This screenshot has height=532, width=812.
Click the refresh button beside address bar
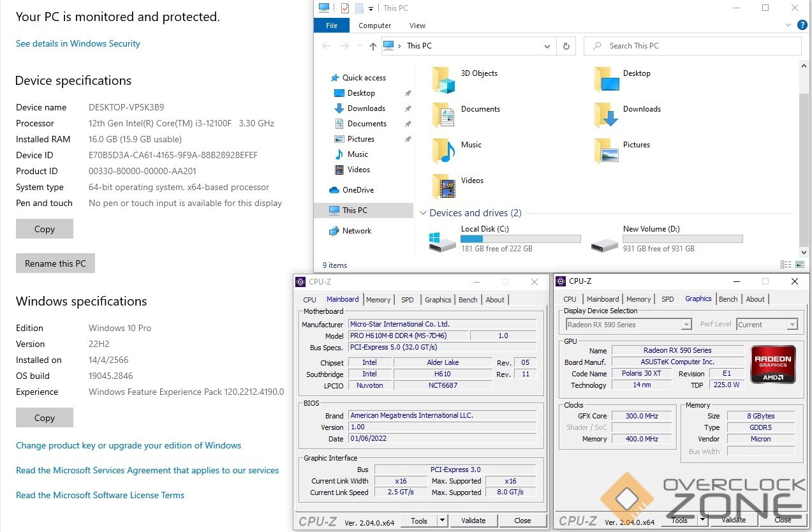(x=566, y=46)
